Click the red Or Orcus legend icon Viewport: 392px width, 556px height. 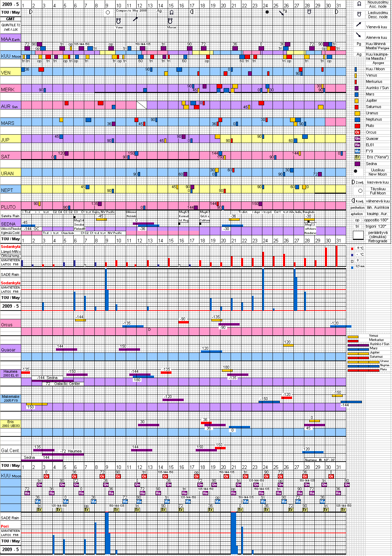click(357, 132)
